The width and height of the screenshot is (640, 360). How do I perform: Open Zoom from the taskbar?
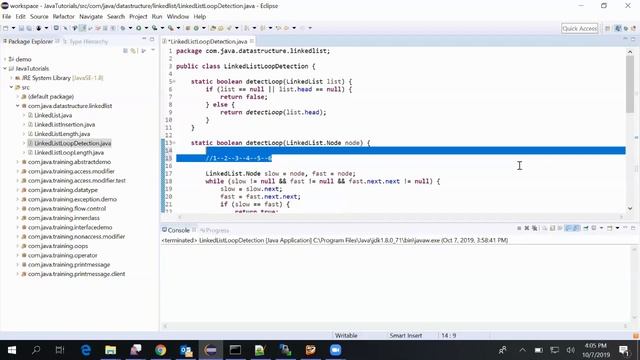(x=335, y=350)
